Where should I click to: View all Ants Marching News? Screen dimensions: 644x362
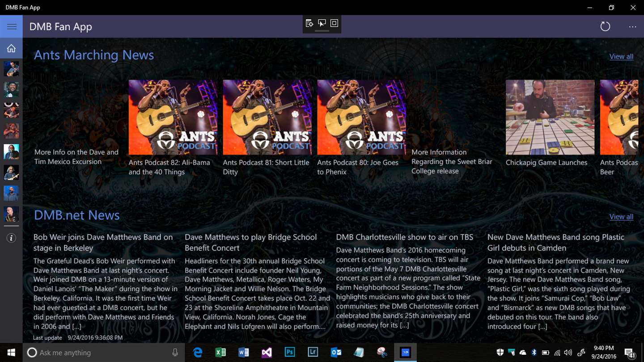(x=621, y=56)
